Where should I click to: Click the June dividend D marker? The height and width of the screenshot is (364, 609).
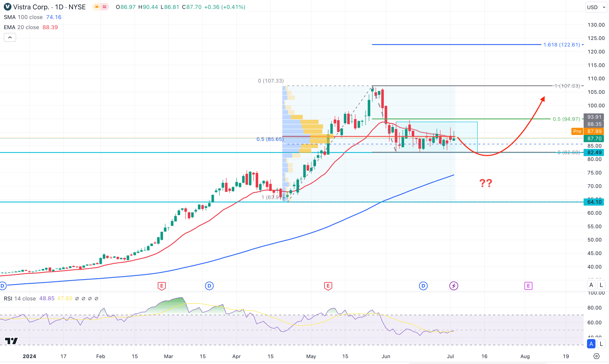(x=423, y=286)
